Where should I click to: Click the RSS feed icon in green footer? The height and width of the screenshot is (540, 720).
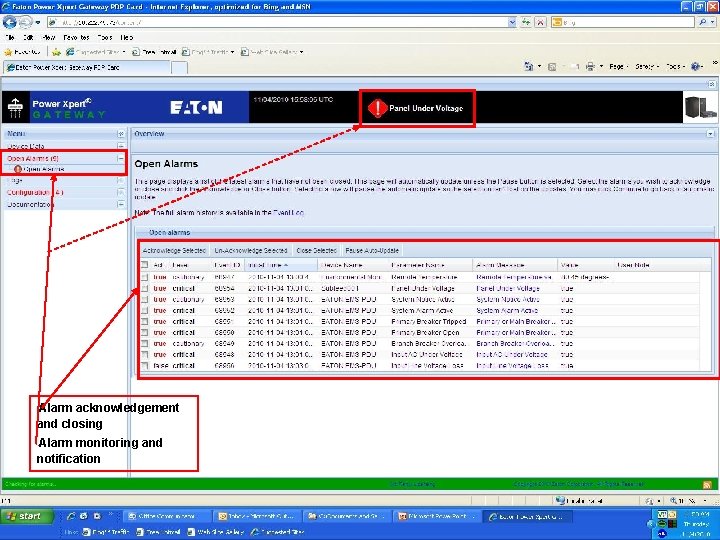[707, 485]
